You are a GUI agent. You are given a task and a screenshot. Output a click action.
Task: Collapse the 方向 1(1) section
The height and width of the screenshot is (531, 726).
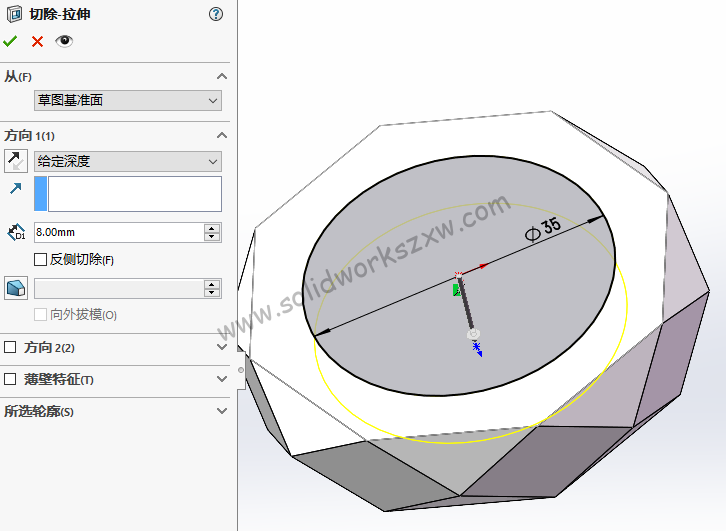point(222,136)
